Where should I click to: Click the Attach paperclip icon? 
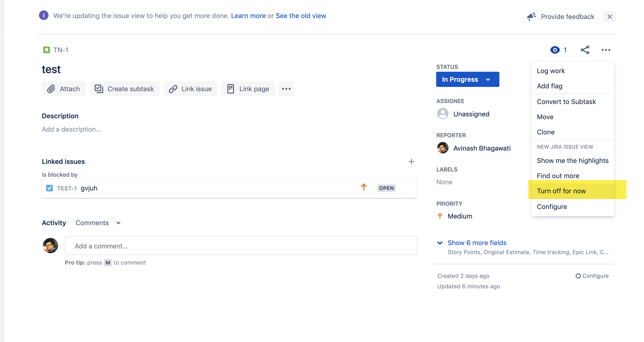[51, 89]
